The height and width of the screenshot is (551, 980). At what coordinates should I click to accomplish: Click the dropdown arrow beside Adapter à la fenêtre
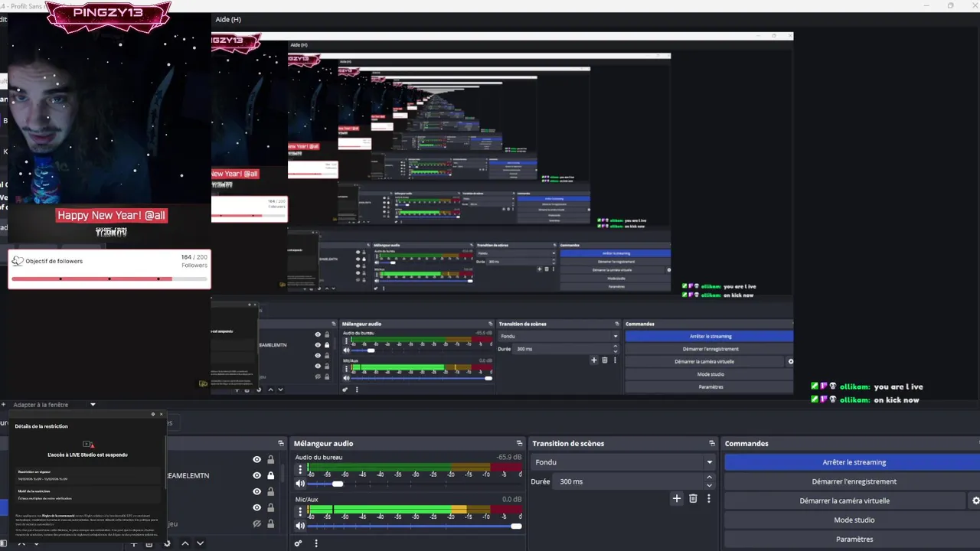point(93,404)
